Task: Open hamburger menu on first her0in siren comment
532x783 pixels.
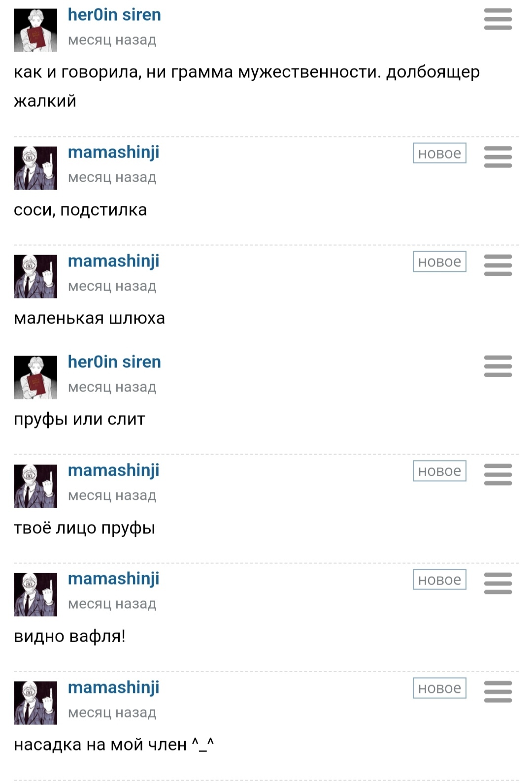Action: point(498,19)
